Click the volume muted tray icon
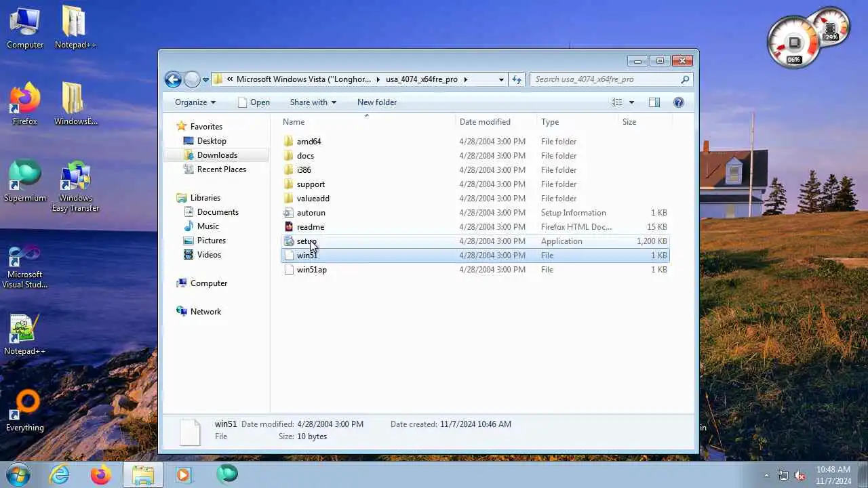The height and width of the screenshot is (488, 868). click(x=800, y=475)
